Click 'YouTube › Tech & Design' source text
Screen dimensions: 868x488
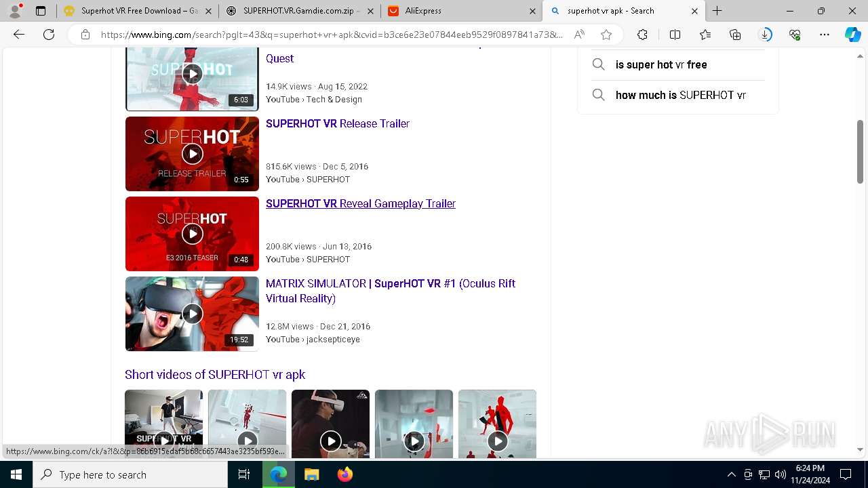(314, 99)
